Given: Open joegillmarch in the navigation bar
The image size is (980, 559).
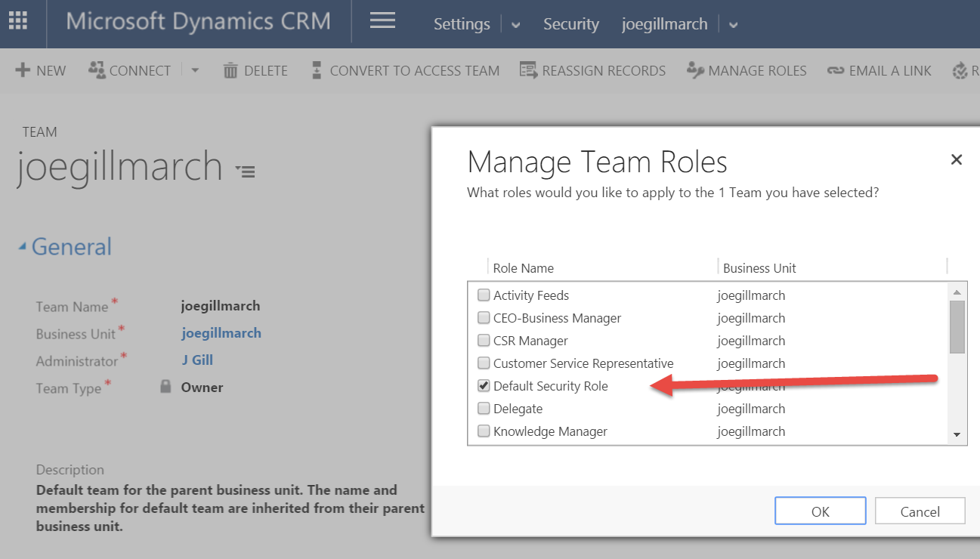Looking at the screenshot, I should coord(665,24).
